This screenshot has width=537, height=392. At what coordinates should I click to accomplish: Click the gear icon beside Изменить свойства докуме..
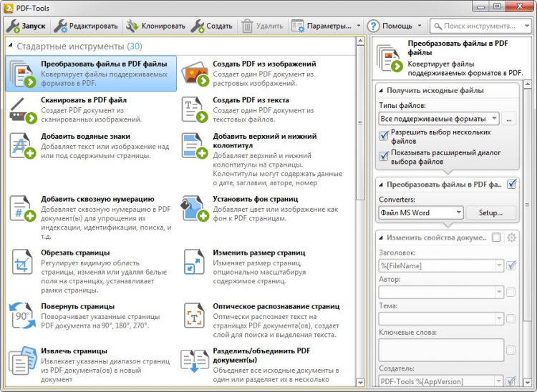512,237
